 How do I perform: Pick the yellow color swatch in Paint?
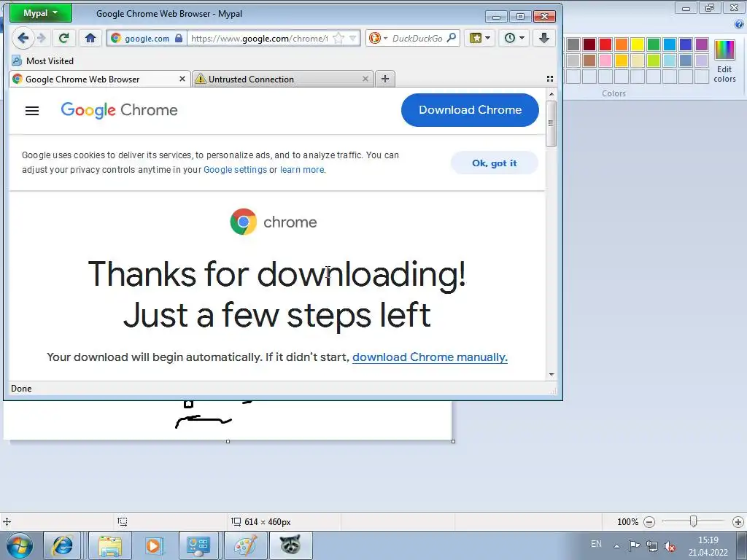pyautogui.click(x=638, y=44)
